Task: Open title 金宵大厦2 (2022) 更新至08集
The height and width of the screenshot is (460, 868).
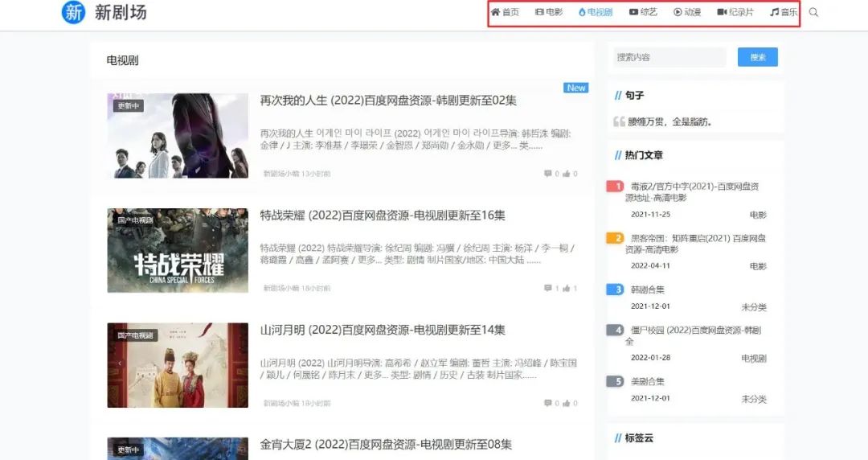Action: [386, 445]
